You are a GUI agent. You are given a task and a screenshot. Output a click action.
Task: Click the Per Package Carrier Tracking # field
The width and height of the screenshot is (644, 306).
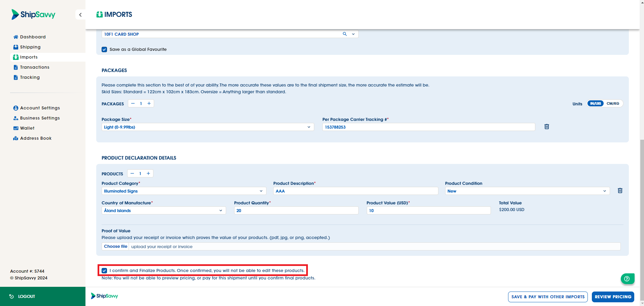pyautogui.click(x=429, y=127)
